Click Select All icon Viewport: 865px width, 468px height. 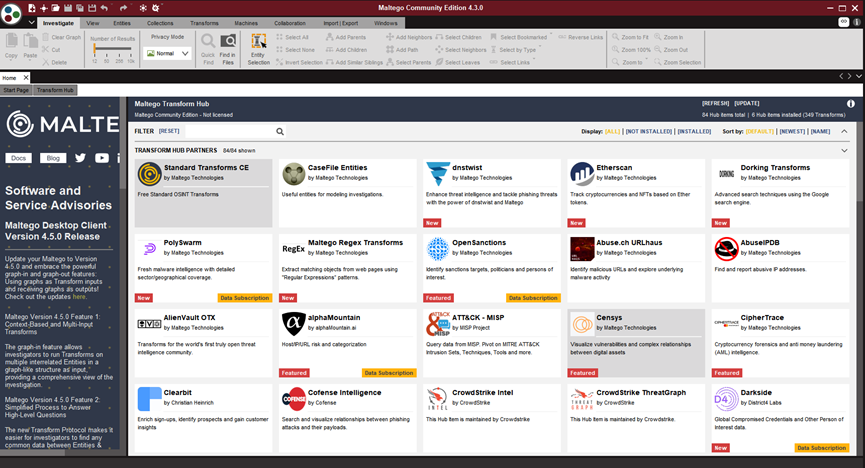(280, 37)
